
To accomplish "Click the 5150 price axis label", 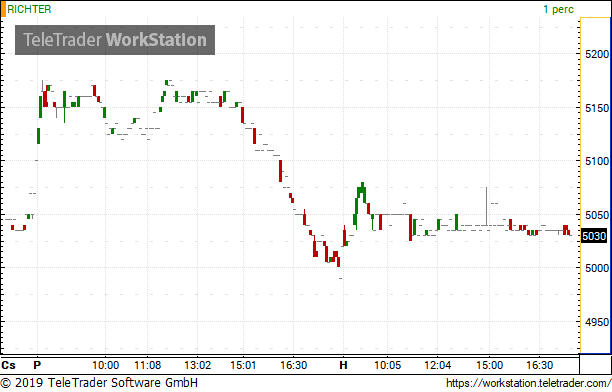I will (597, 108).
